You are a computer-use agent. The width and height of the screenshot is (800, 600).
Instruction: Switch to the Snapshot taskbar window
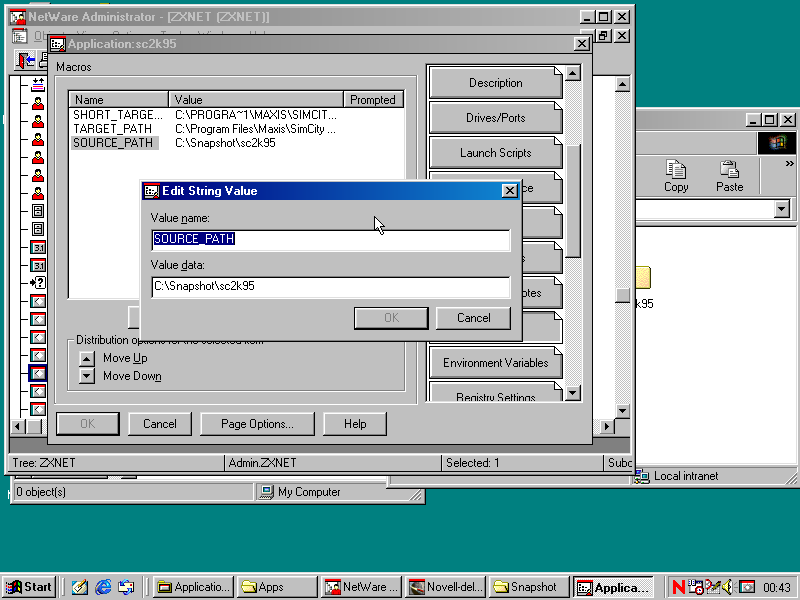click(x=529, y=587)
